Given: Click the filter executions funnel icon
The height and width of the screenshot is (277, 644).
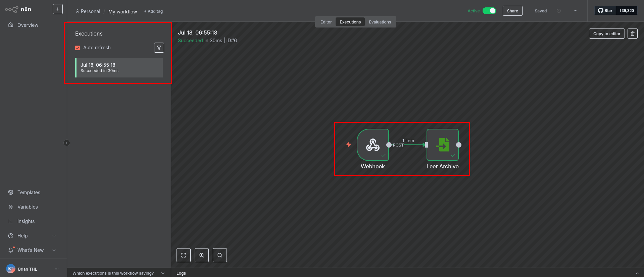Looking at the screenshot, I should click(159, 48).
